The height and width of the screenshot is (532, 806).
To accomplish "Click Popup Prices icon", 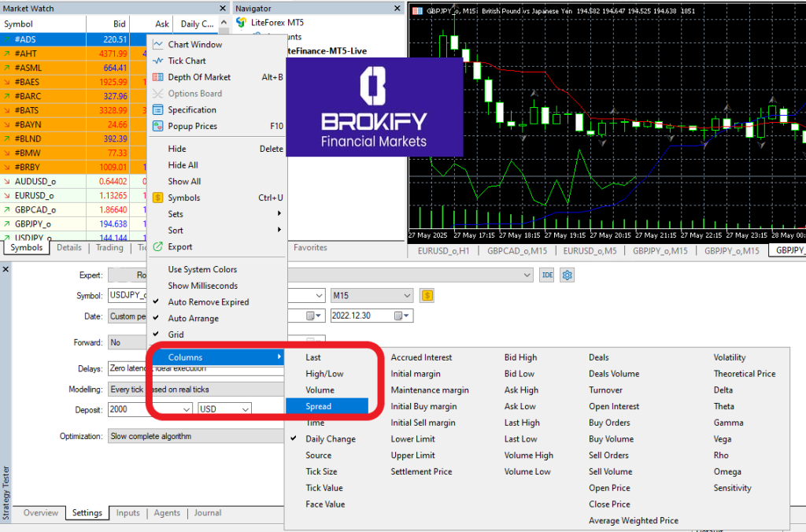I will [x=158, y=126].
